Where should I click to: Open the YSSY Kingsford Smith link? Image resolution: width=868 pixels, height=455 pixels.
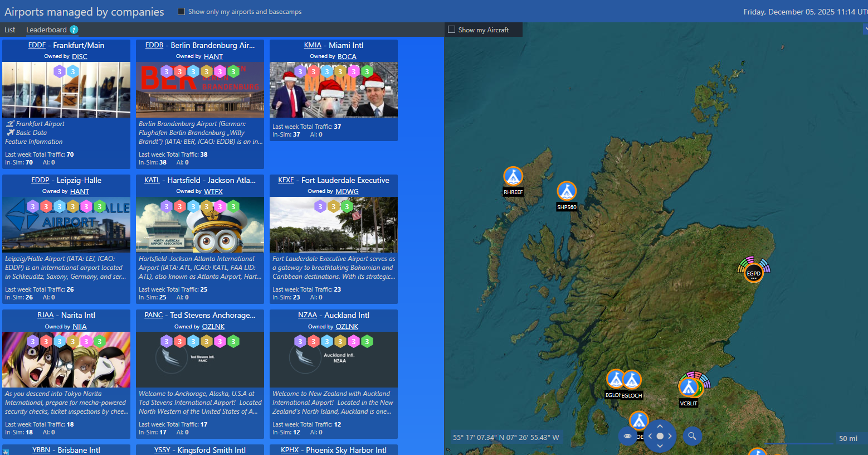162,450
